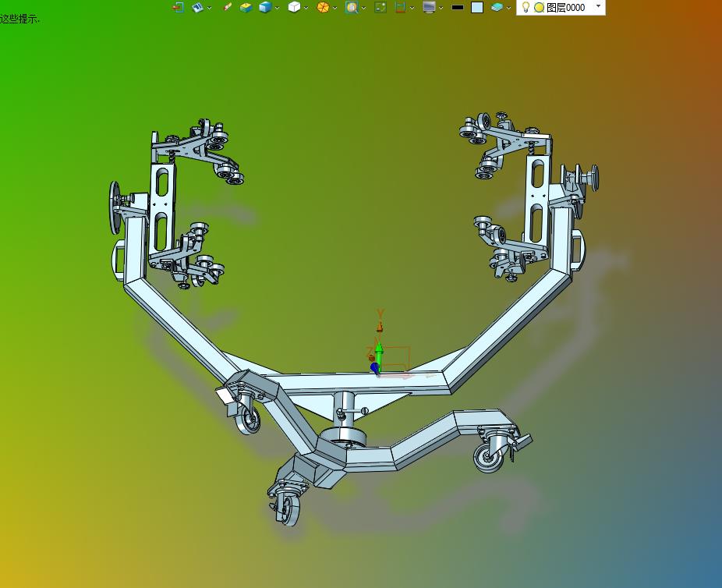
Task: Toggle the light bulb layer visibility
Action: (x=526, y=7)
